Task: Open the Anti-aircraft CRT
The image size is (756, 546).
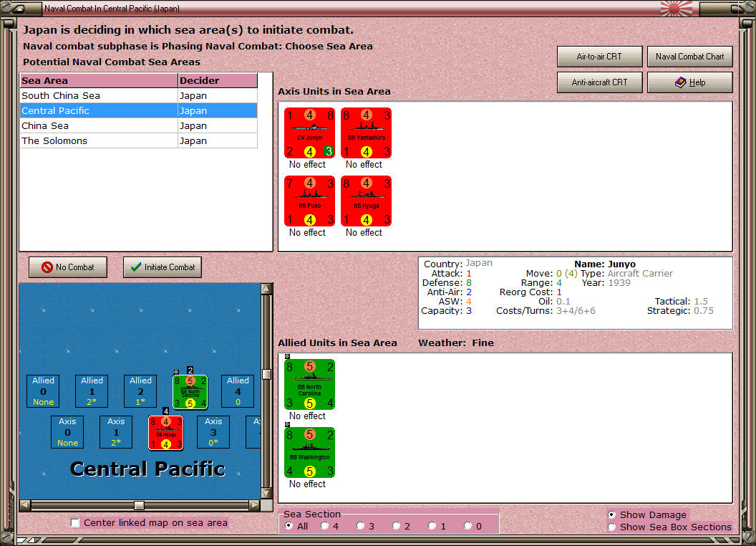Action: (x=599, y=82)
